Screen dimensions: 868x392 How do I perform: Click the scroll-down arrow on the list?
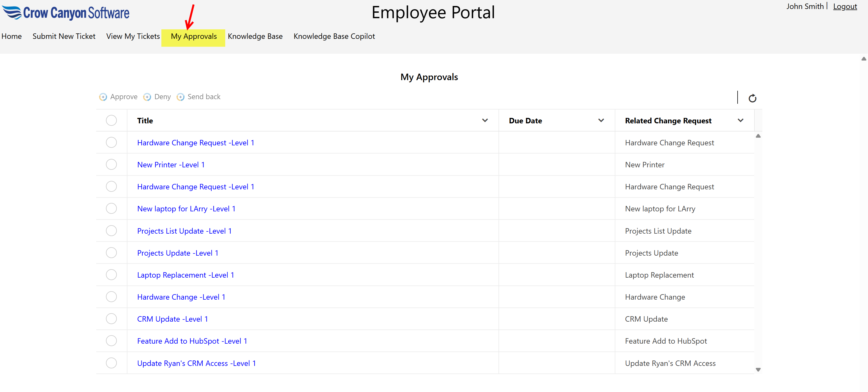758,369
